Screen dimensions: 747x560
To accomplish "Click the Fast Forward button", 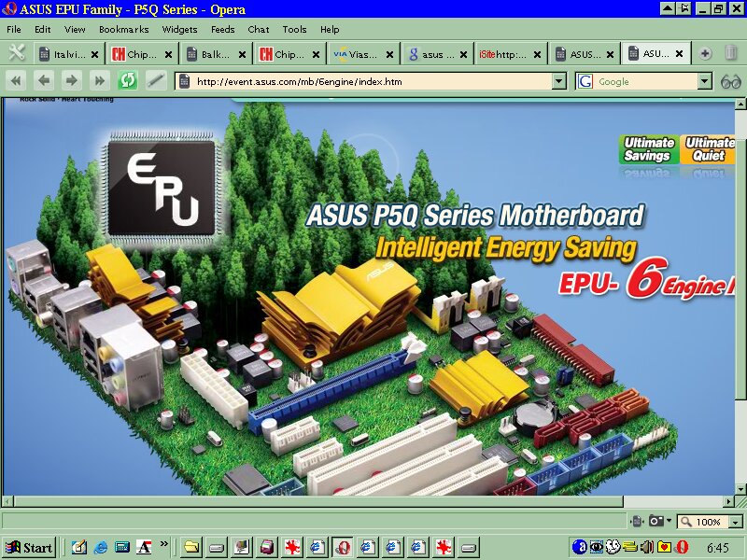I will (100, 81).
